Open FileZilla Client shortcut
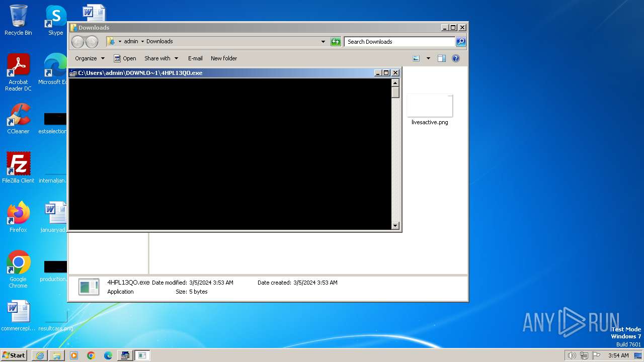This screenshot has width=644, height=362. 18,167
